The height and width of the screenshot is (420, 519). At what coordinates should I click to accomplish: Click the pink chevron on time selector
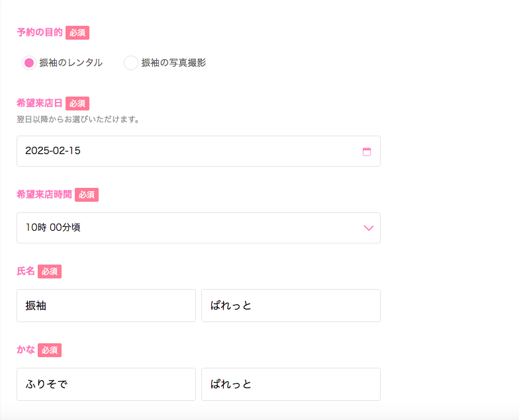tap(368, 228)
